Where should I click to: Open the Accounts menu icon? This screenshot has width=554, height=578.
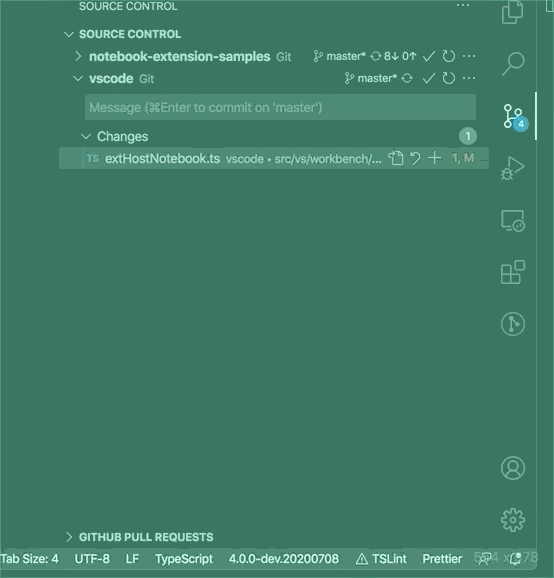coord(513,468)
